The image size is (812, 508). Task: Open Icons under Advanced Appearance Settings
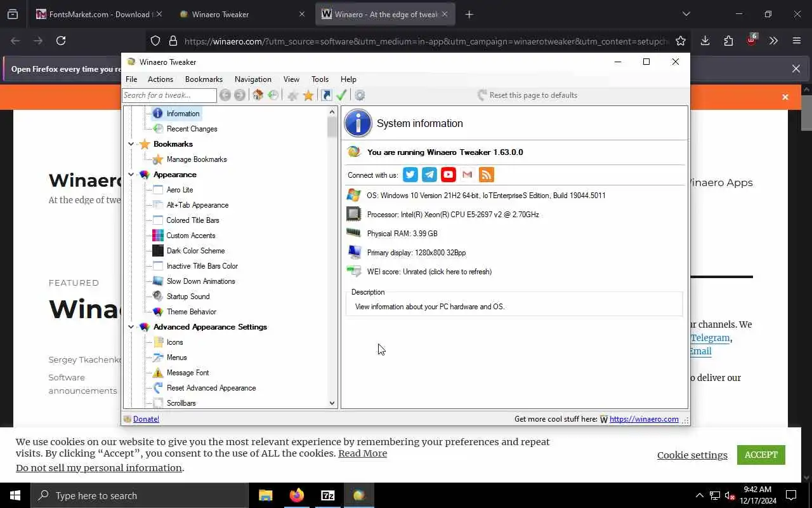point(168,342)
